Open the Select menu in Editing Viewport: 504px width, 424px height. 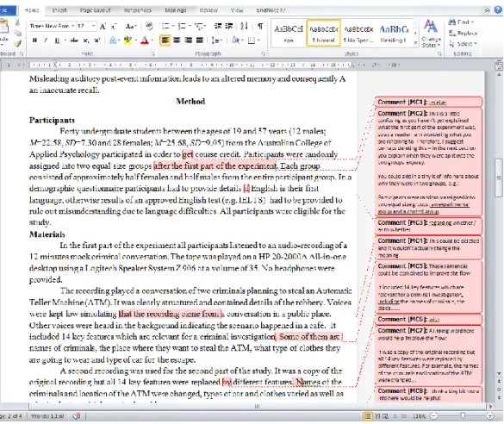click(x=463, y=44)
